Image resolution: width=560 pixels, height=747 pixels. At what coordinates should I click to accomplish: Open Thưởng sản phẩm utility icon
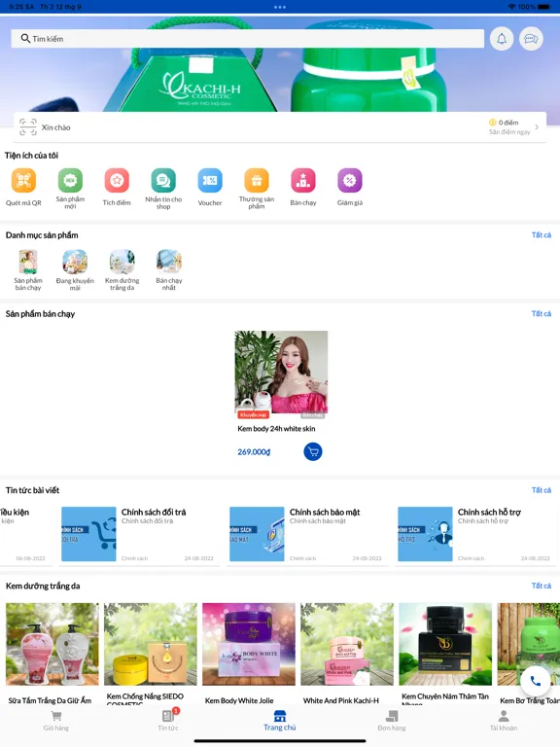point(257,181)
